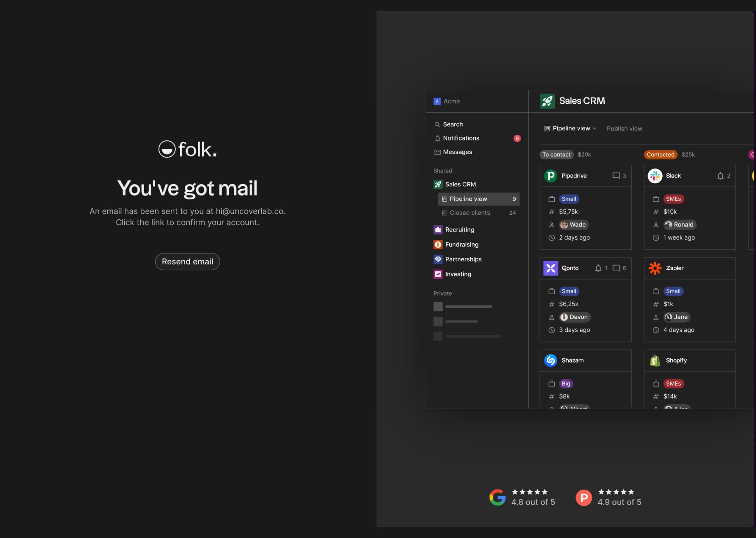
Task: Select the Sales CRM menu item
Action: [461, 184]
